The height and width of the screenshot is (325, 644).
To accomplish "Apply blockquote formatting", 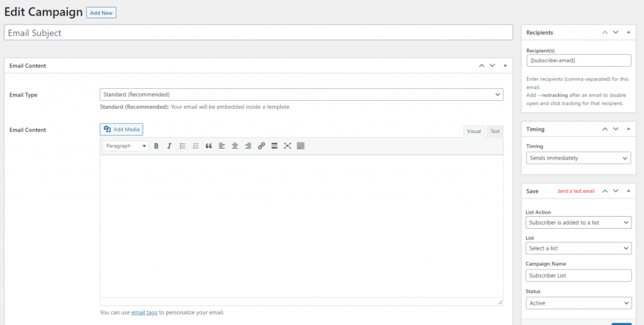I will point(209,145).
